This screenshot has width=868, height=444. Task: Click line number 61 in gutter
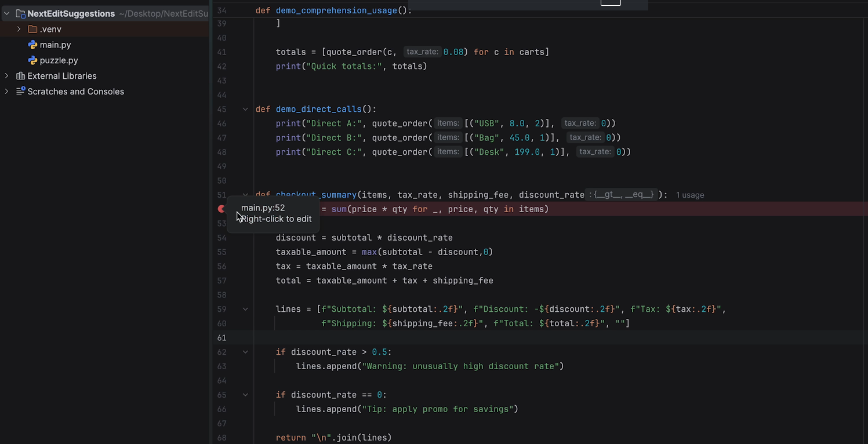click(221, 337)
